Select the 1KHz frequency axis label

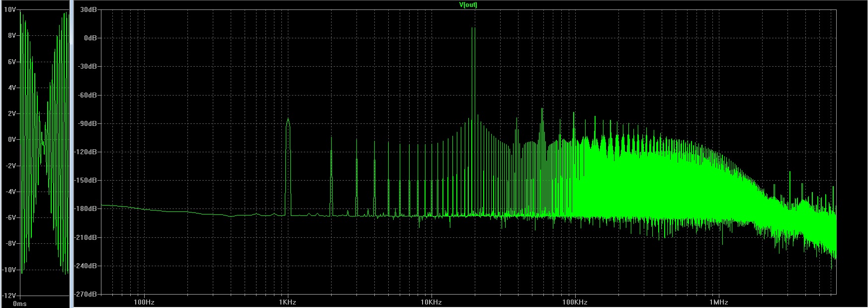(x=288, y=302)
